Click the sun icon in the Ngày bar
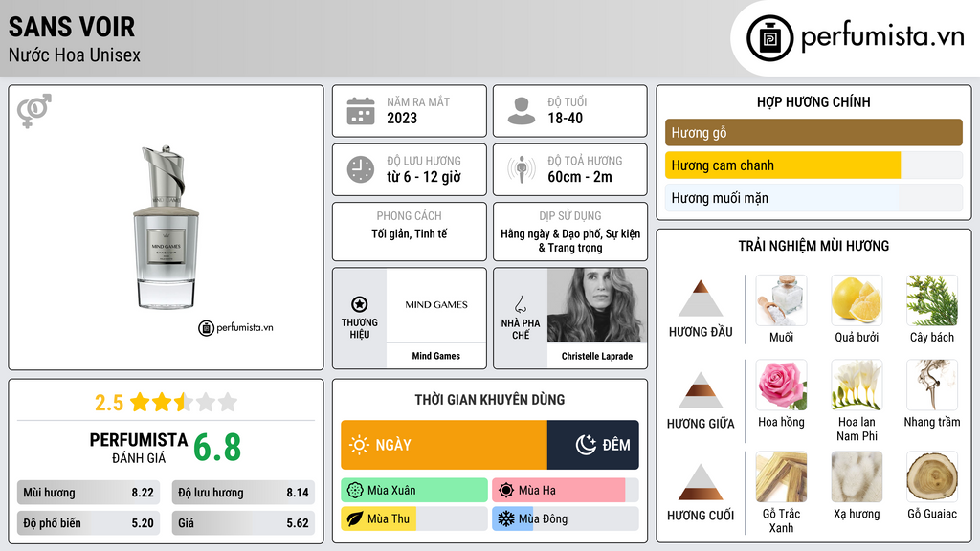The width and height of the screenshot is (980, 551). point(359,445)
